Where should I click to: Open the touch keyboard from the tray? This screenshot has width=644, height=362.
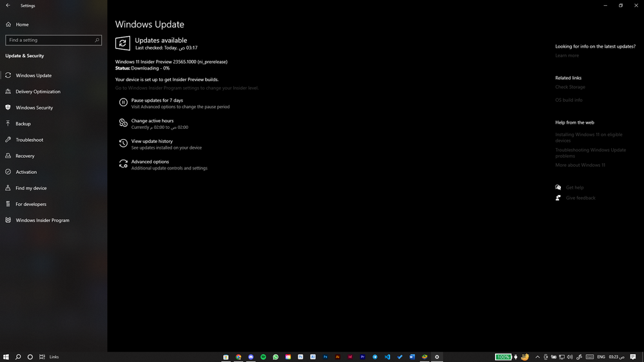coord(590,357)
